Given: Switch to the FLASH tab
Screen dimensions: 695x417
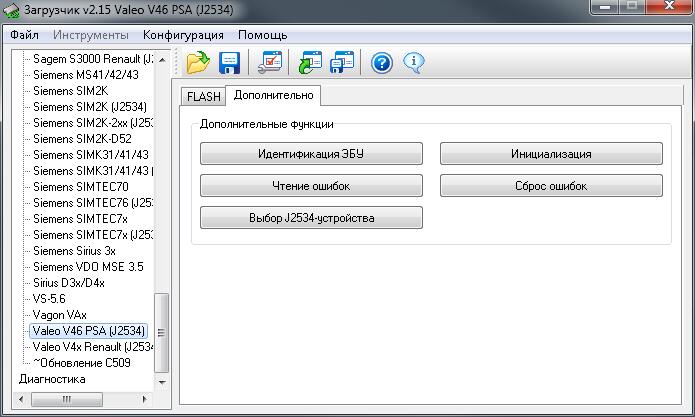Looking at the screenshot, I should [203, 96].
